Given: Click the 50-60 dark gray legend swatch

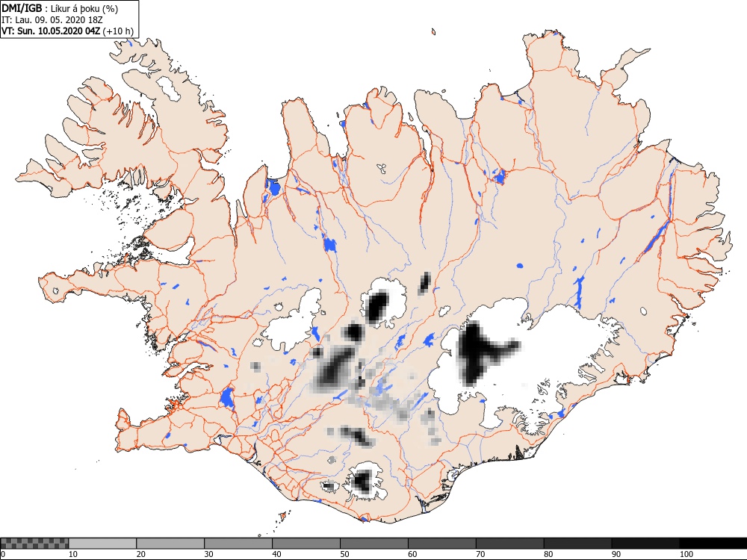Looking at the screenshot, I should click(x=374, y=544).
